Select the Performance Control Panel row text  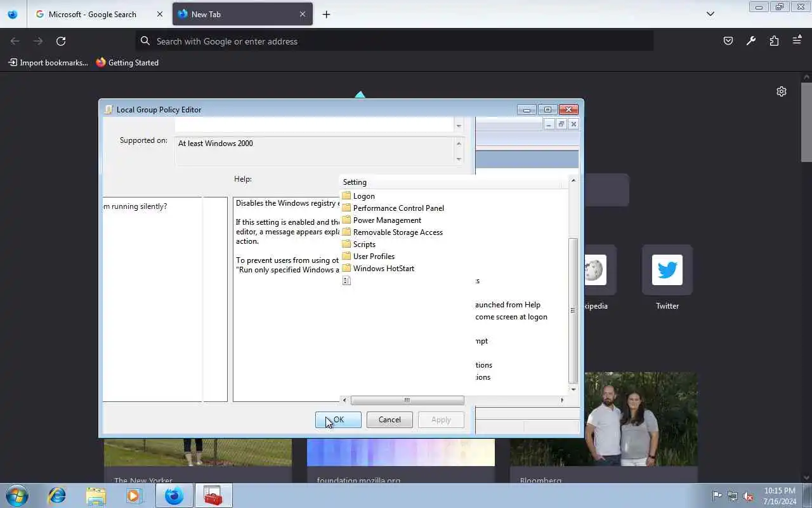pos(398,208)
